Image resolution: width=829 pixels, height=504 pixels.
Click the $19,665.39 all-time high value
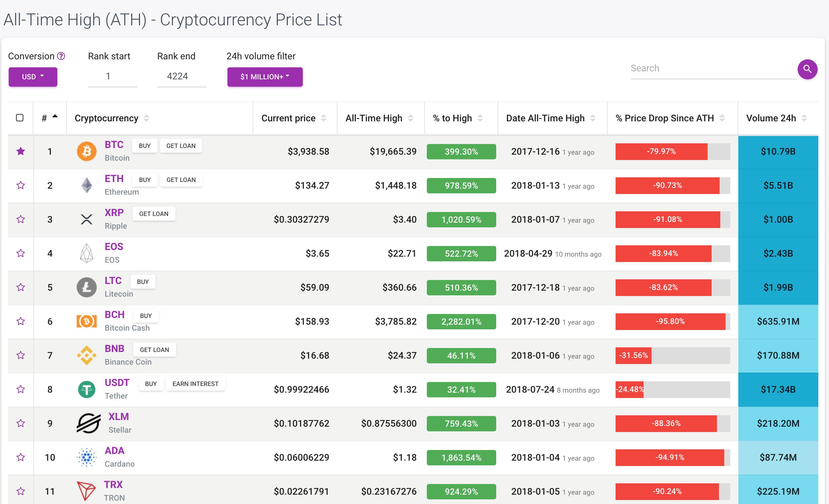[392, 151]
